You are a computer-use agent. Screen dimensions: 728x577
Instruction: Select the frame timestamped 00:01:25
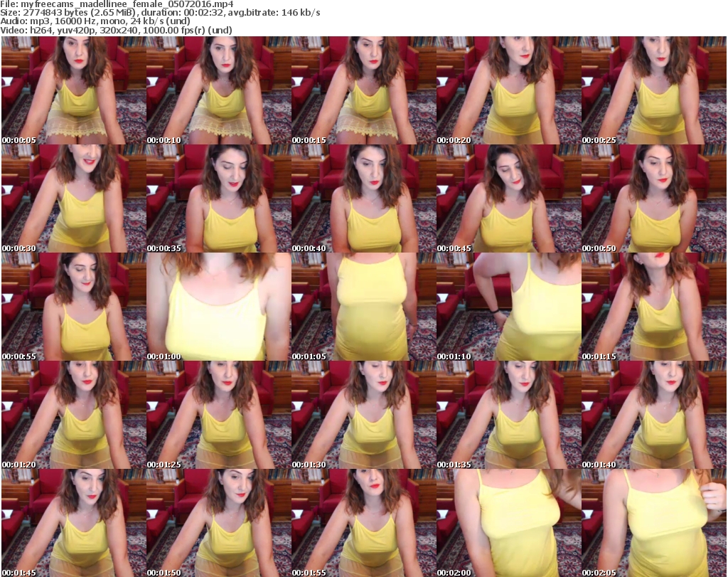click(219, 415)
